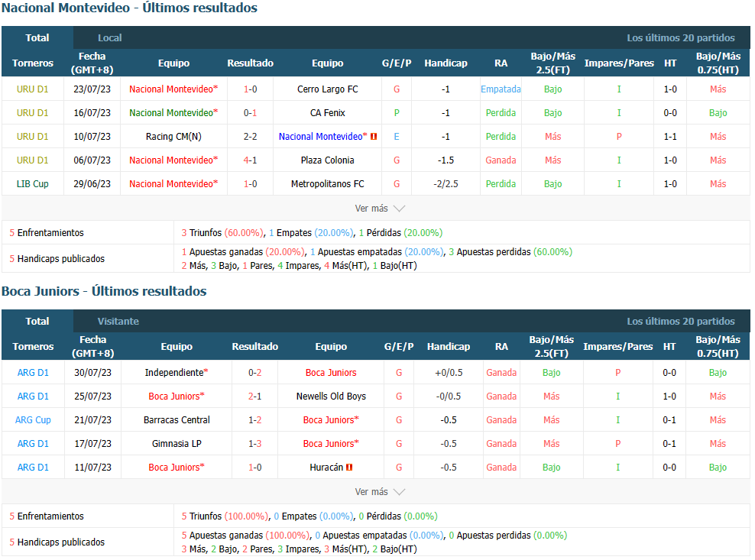Click the -1.5 handicap in Plaza Colonia row

coord(446,160)
